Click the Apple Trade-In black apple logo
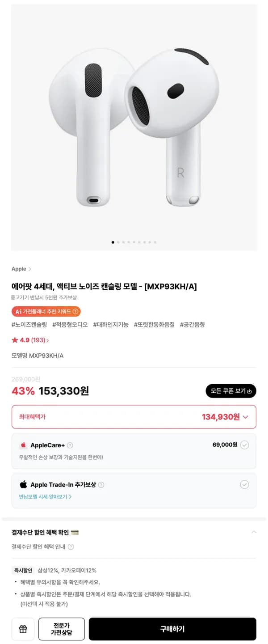Image resolution: width=268 pixels, height=644 pixels. pyautogui.click(x=23, y=484)
